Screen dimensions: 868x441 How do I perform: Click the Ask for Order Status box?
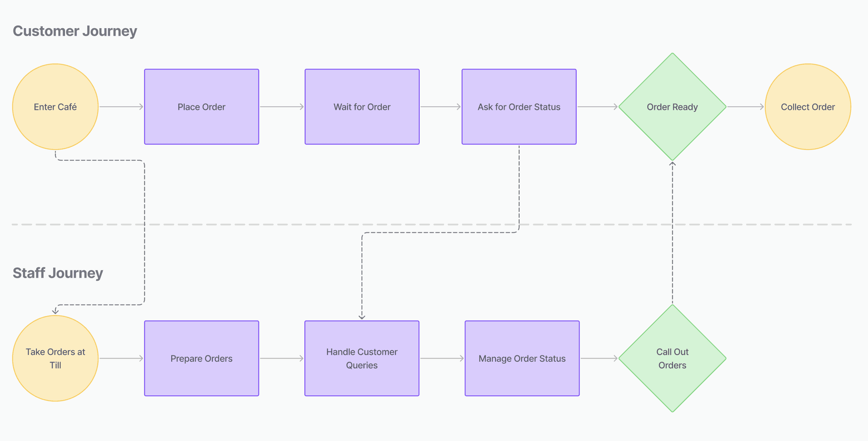tap(519, 107)
